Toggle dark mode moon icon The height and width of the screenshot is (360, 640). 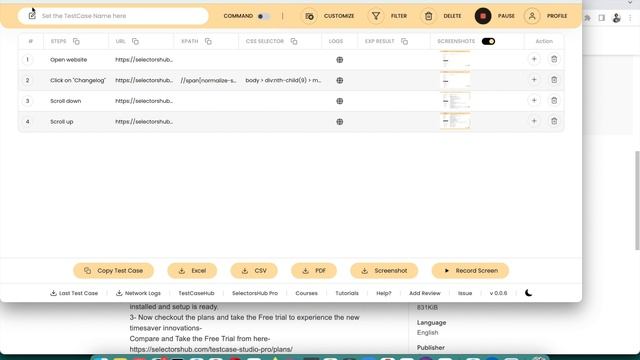pos(529,293)
